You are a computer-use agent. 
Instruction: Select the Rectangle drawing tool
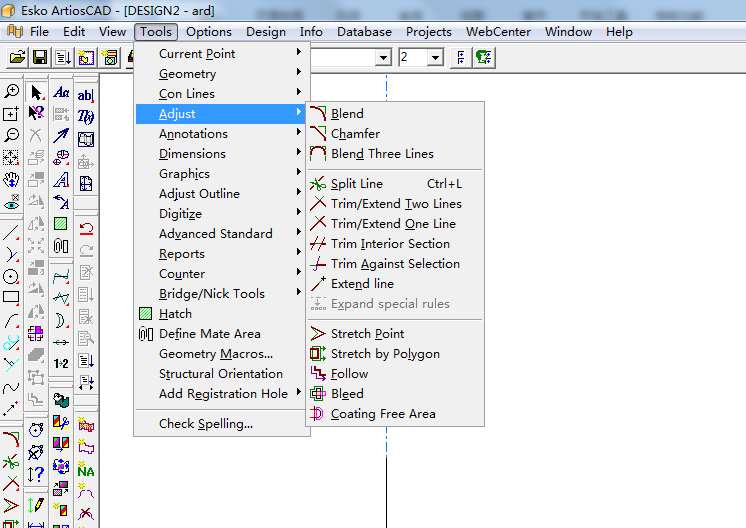click(12, 298)
